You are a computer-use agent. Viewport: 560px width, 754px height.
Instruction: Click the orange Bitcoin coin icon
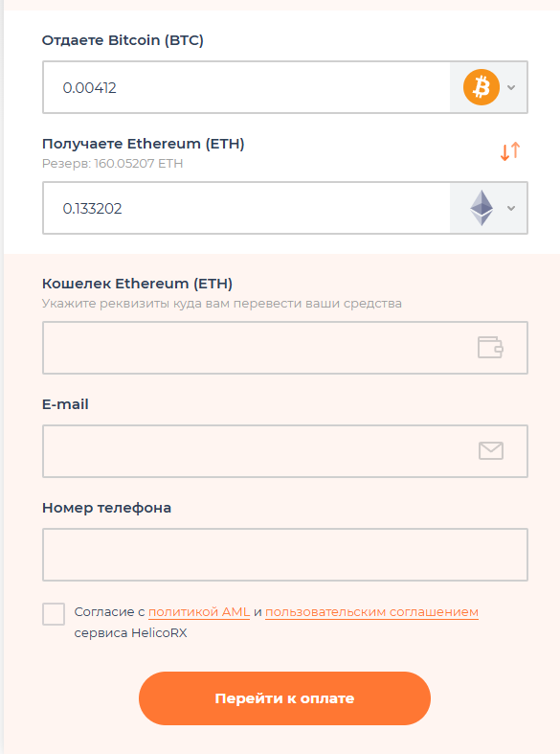click(482, 87)
